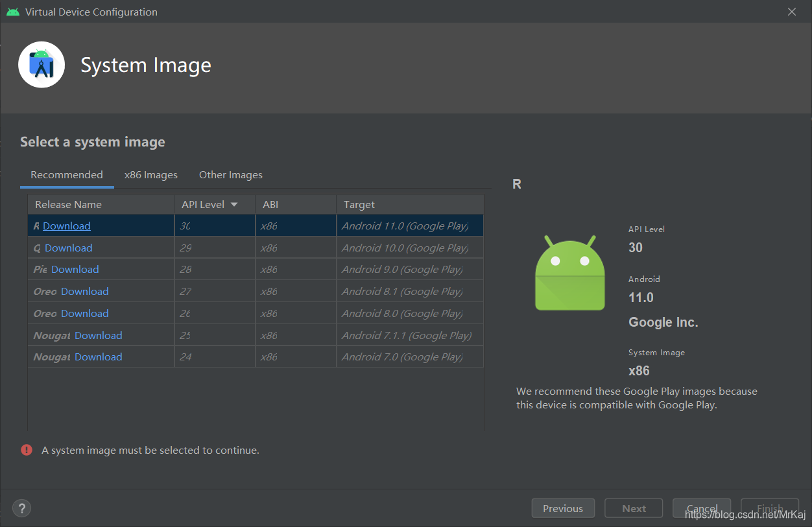
Task: Click the Release Name column header
Action: 101,205
